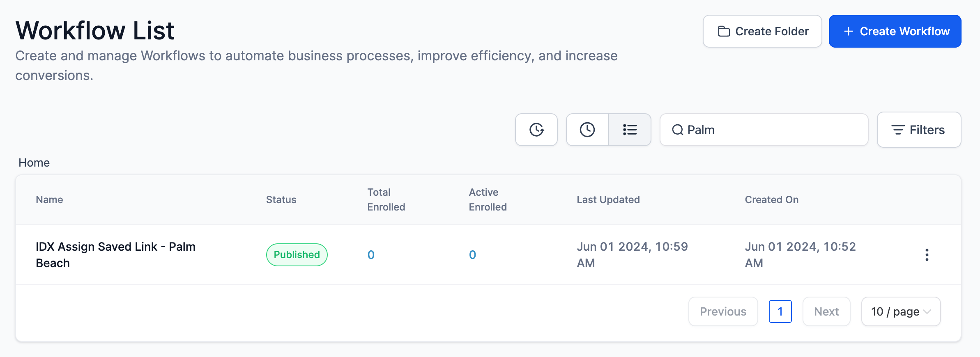Click the Create Folder button
Screen dimensions: 980x357
[x=762, y=31]
